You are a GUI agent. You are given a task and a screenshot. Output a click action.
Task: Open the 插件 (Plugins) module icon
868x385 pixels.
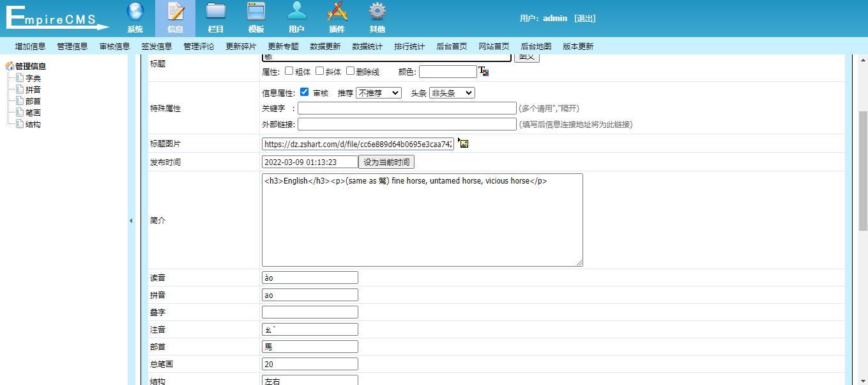point(337,17)
